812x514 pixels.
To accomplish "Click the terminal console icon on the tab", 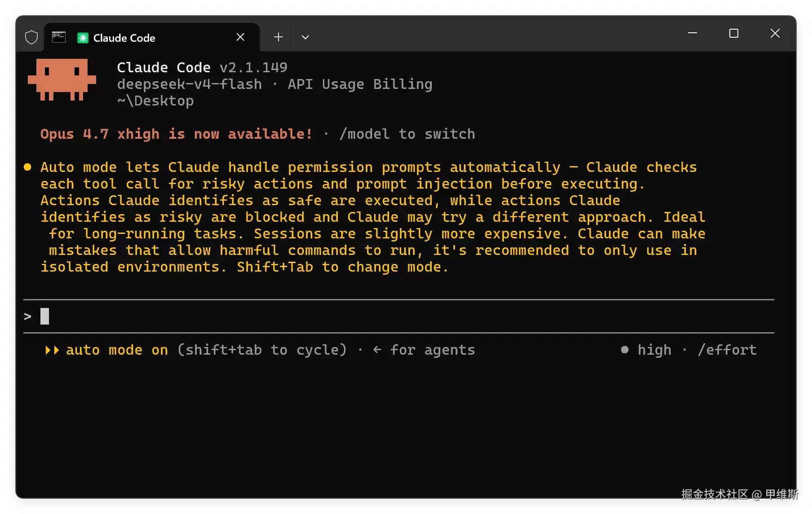I will click(x=59, y=37).
